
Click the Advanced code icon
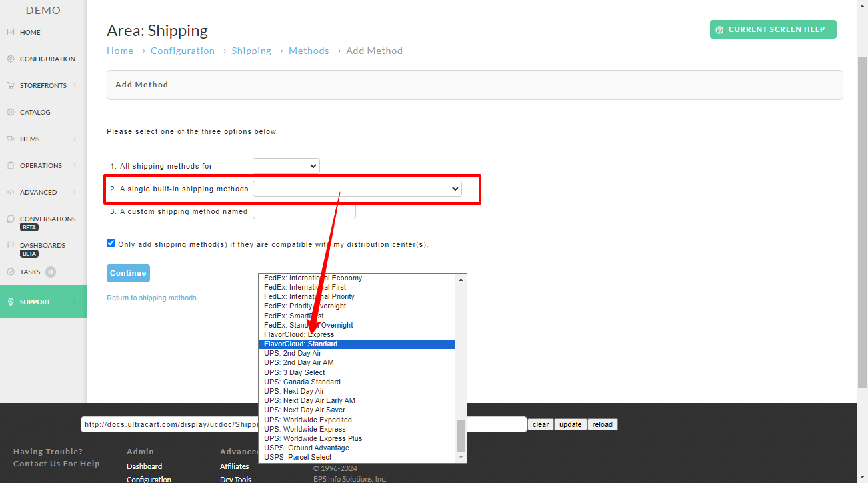point(11,192)
